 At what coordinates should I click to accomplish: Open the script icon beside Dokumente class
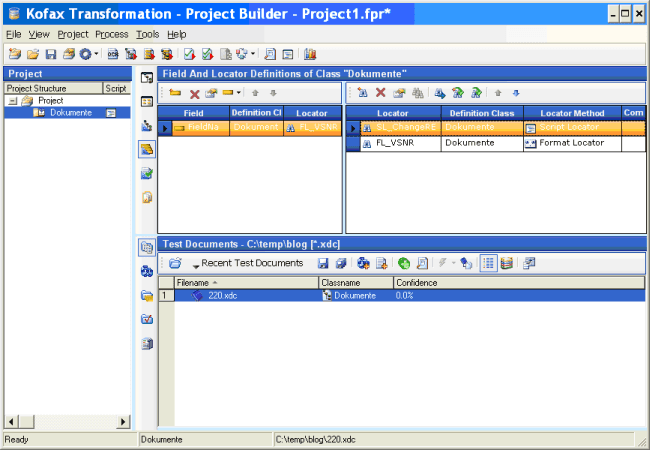pyautogui.click(x=111, y=113)
